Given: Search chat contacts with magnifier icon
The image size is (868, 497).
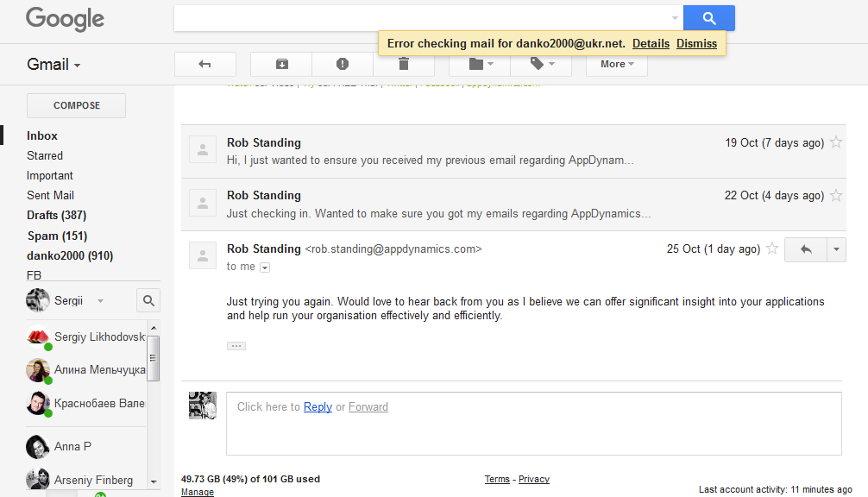Looking at the screenshot, I should tap(148, 300).
